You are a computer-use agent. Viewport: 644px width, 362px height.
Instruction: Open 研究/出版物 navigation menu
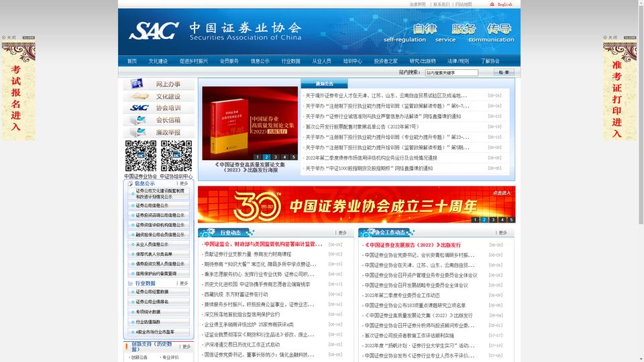point(423,61)
